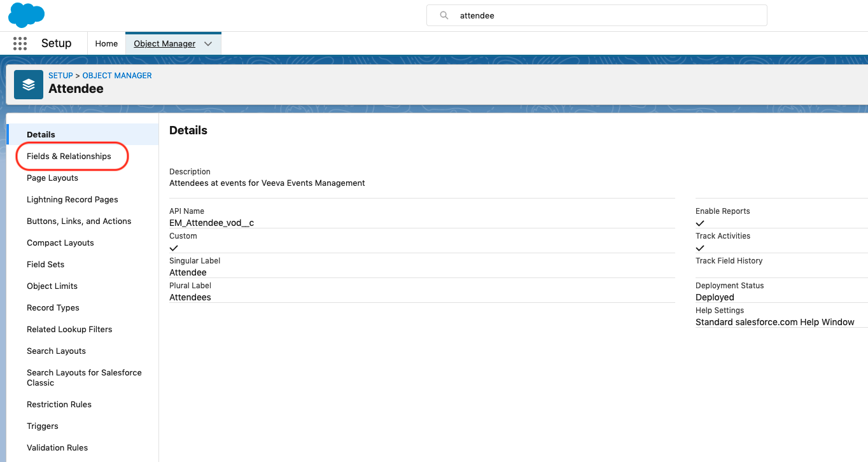Click the Track Activities checkmark

click(x=700, y=248)
